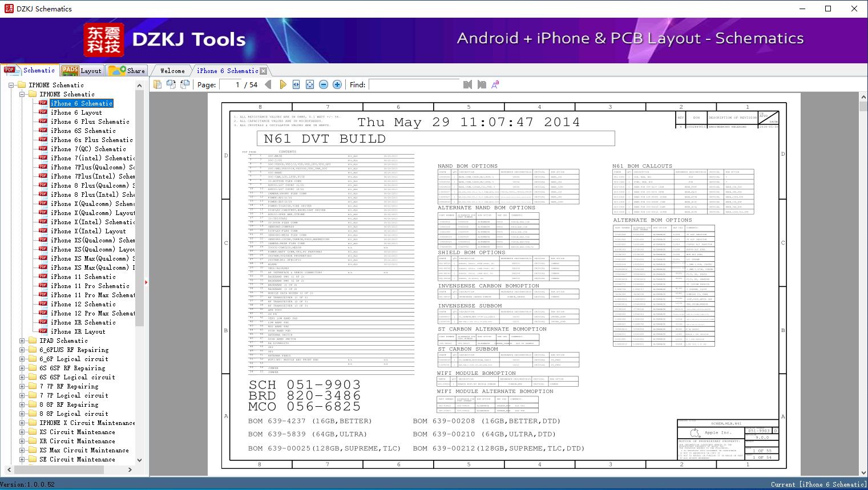Open iPhone XR Layout
The height and width of the screenshot is (490, 868).
[78, 331]
